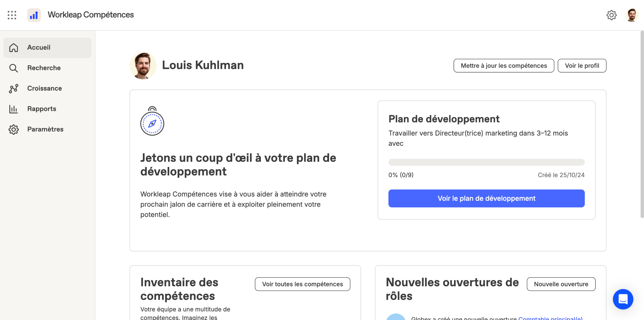
Task: Click the Workleap Compétences logo icon
Action: (x=34, y=15)
